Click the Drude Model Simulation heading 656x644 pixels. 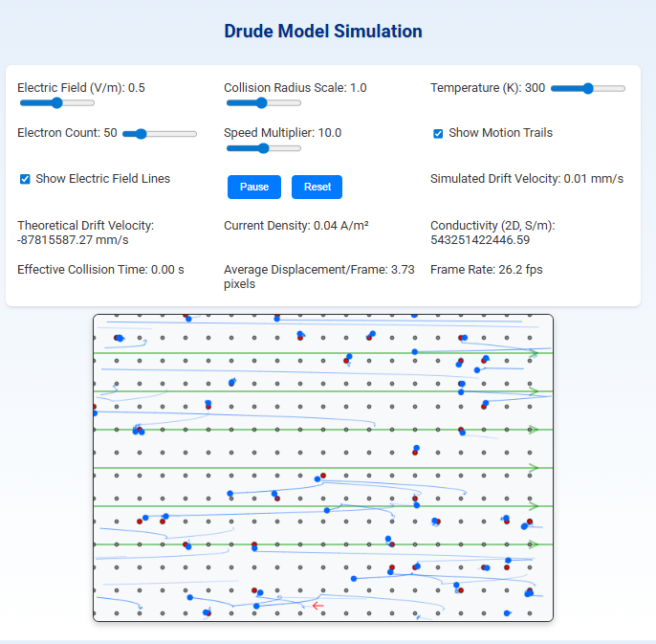point(323,32)
